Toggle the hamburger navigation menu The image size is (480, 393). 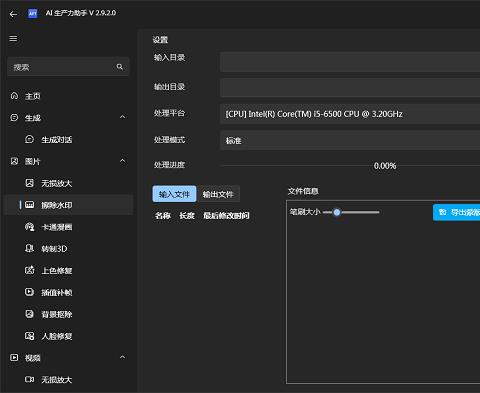(x=13, y=39)
